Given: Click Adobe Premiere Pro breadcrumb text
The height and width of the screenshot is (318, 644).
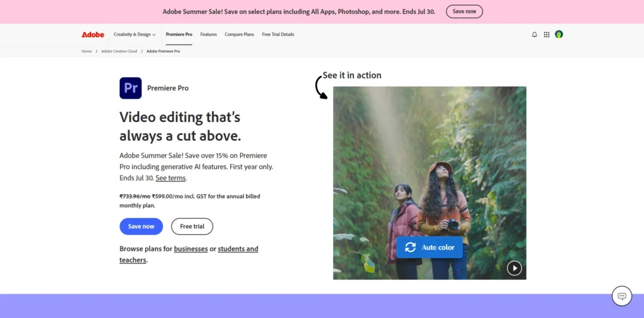Looking at the screenshot, I should tap(163, 52).
